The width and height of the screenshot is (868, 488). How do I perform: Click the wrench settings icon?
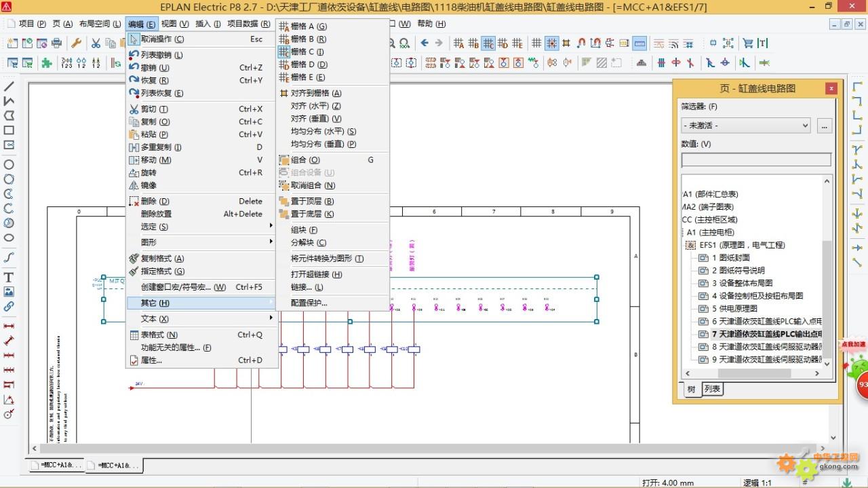point(77,43)
